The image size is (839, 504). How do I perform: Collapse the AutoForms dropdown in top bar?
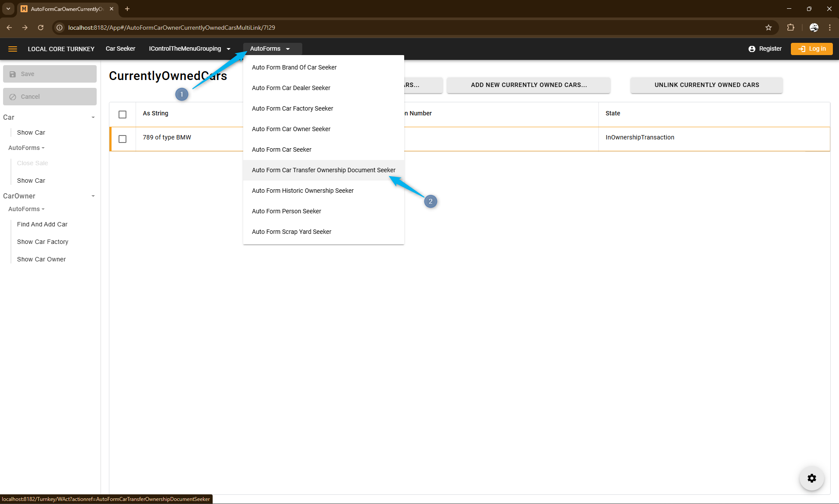point(269,49)
